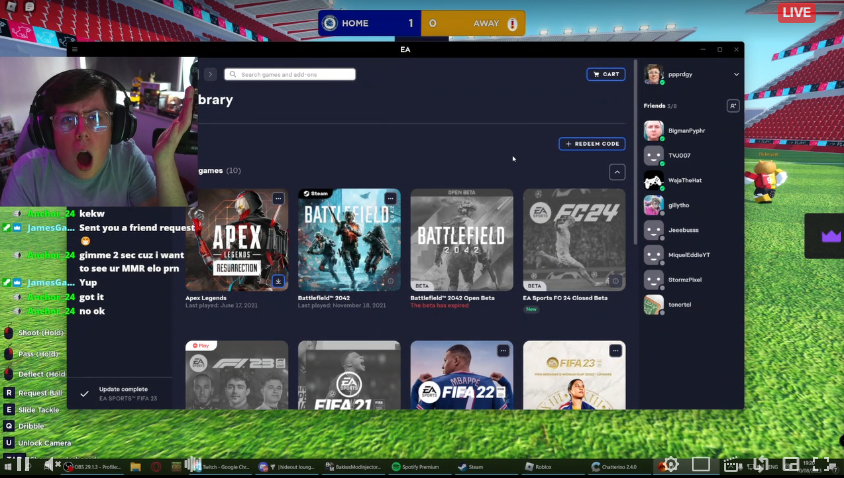Click the add friend icon beside Friends
This screenshot has width=844, height=478.
tap(733, 106)
